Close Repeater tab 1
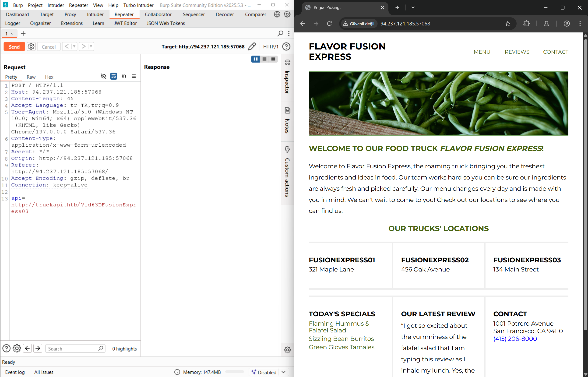This screenshot has height=377, width=588. (11, 34)
